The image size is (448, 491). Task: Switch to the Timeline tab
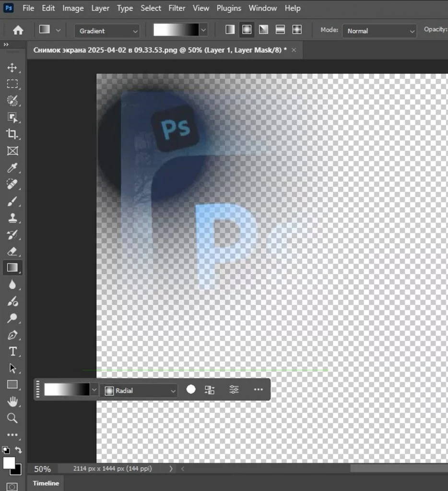(x=45, y=484)
